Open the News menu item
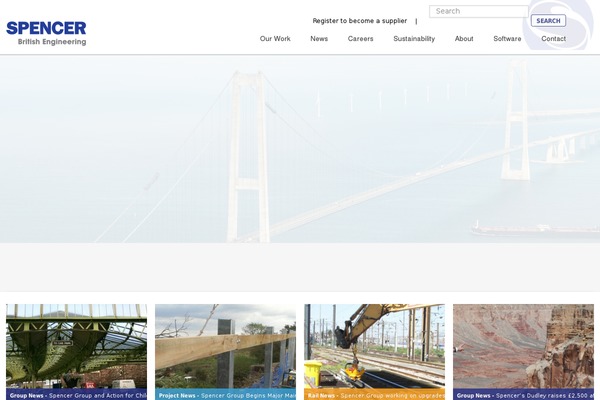Screen dimensions: 600x400 point(319,39)
